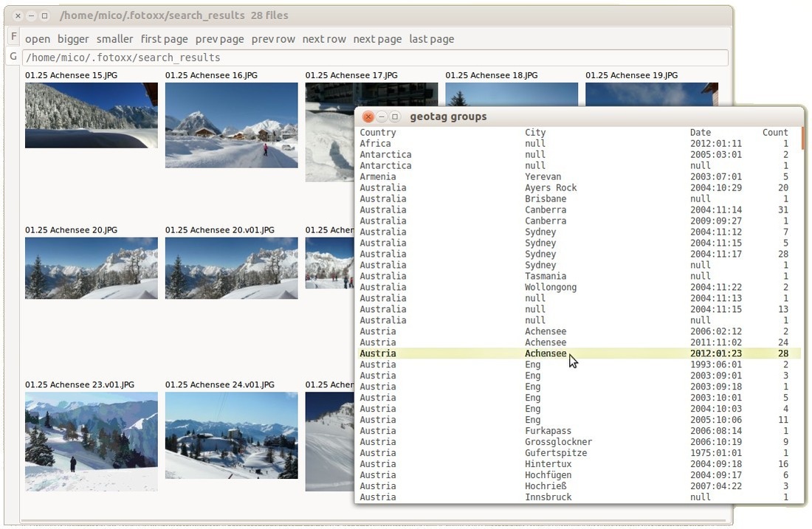
Task: Select the '01.25 Achensee 16.JPG' thumbnail
Action: (231, 125)
